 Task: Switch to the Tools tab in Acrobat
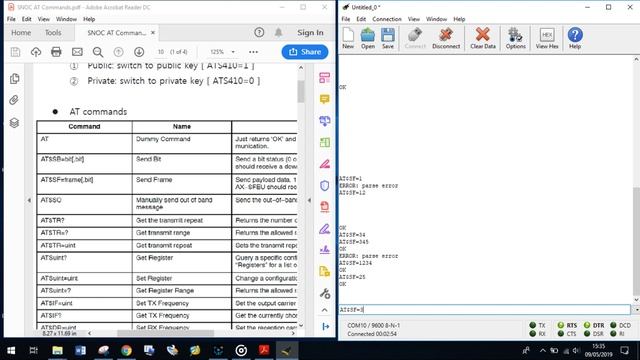pos(53,33)
